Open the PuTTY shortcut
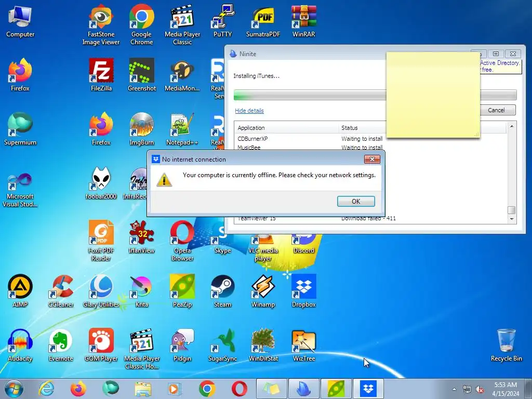The image size is (532, 399). click(222, 21)
